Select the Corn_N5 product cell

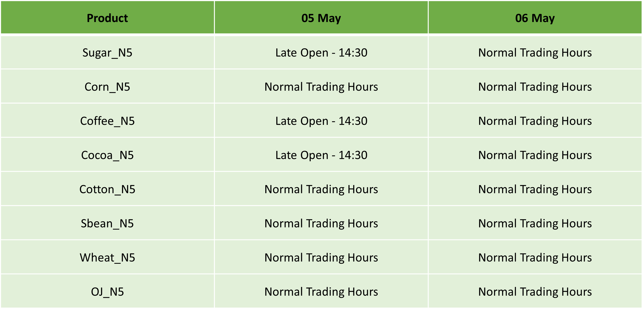tap(107, 87)
